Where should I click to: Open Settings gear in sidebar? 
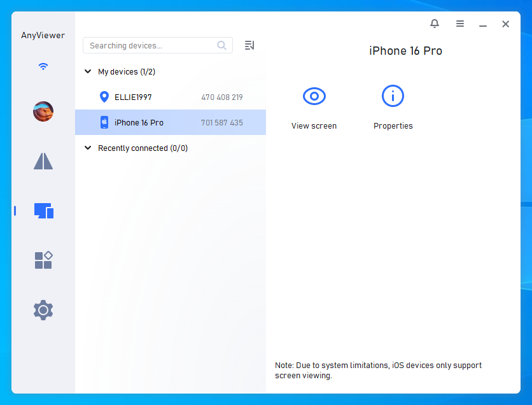point(43,310)
